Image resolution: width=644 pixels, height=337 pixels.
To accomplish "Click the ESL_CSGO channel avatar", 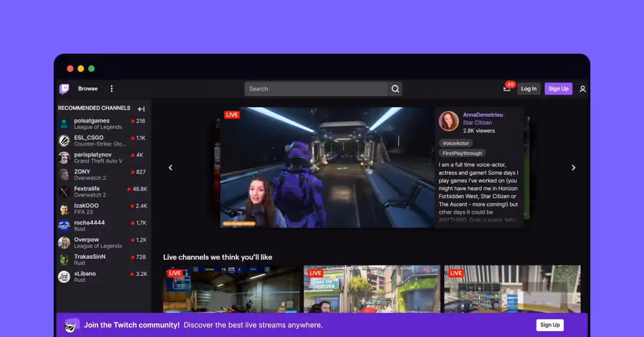I will point(64,140).
